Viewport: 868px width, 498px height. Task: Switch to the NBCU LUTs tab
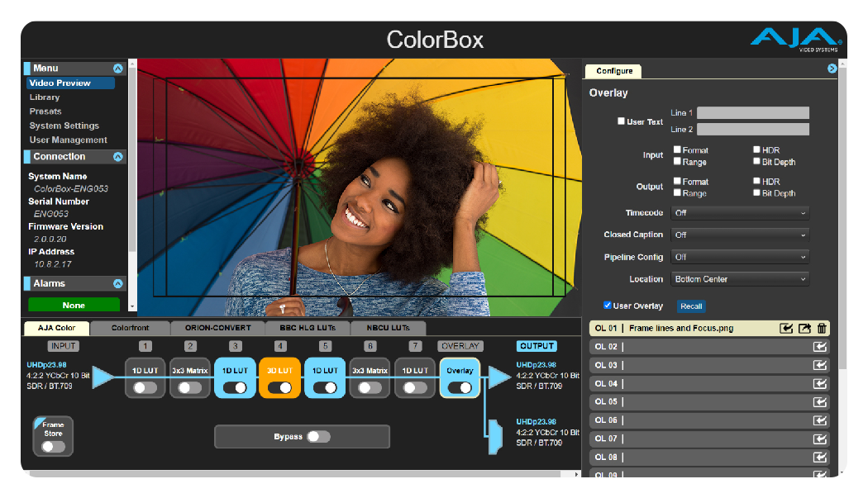pos(388,328)
